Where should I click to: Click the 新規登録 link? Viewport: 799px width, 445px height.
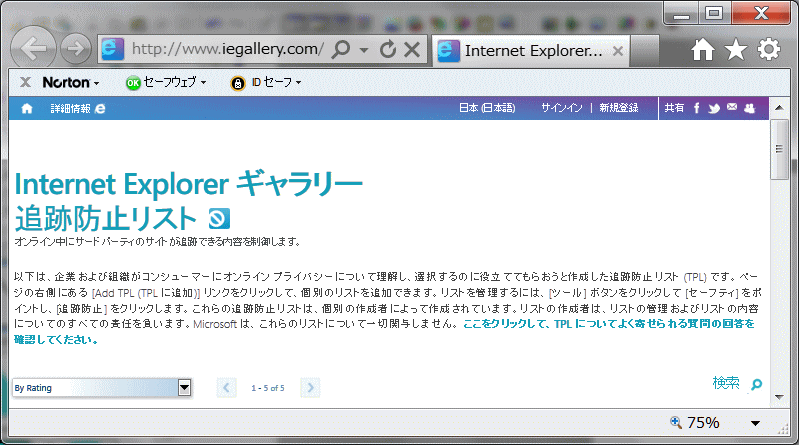pos(619,108)
